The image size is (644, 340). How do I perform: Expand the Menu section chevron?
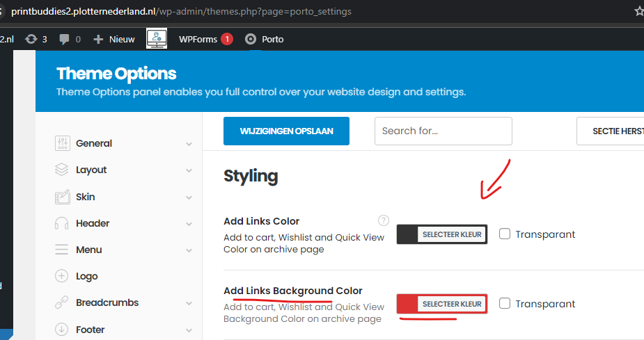189,250
